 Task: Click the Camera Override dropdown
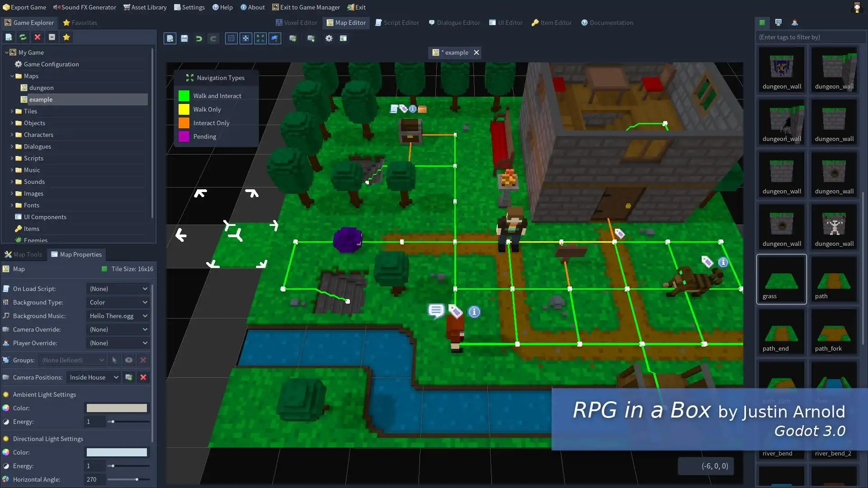click(118, 329)
